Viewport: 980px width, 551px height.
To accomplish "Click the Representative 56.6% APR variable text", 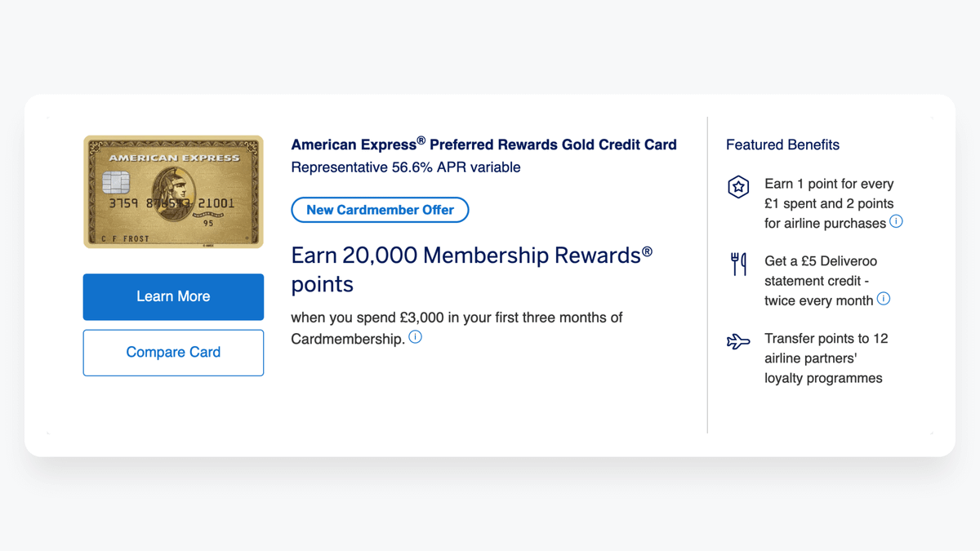I will point(406,167).
